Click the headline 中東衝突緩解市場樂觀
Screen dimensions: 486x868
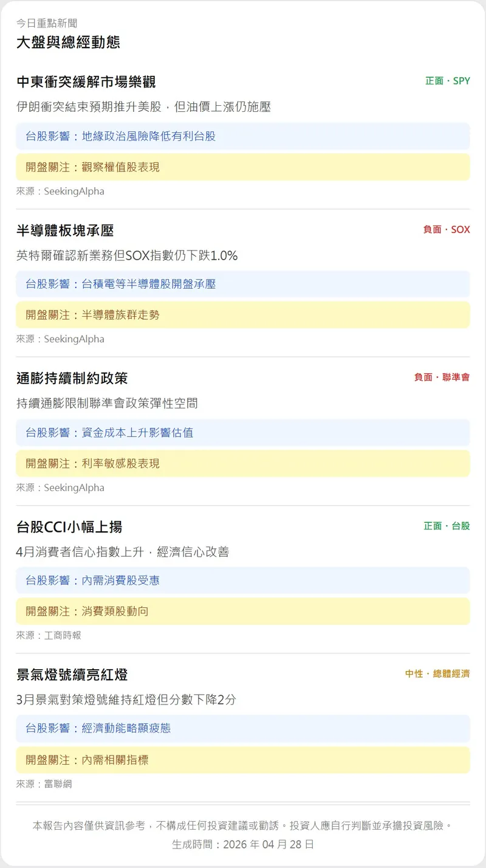pyautogui.click(x=86, y=82)
